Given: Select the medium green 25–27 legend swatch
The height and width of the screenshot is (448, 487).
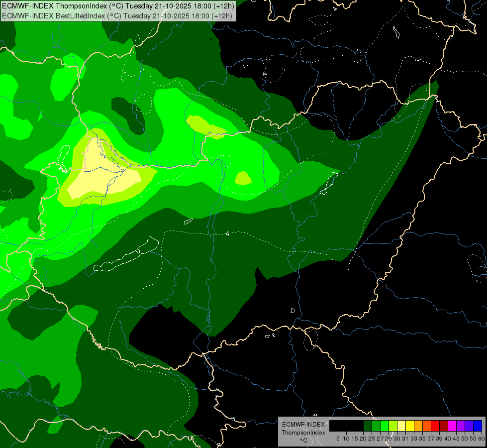Looking at the screenshot, I should coord(376,426).
